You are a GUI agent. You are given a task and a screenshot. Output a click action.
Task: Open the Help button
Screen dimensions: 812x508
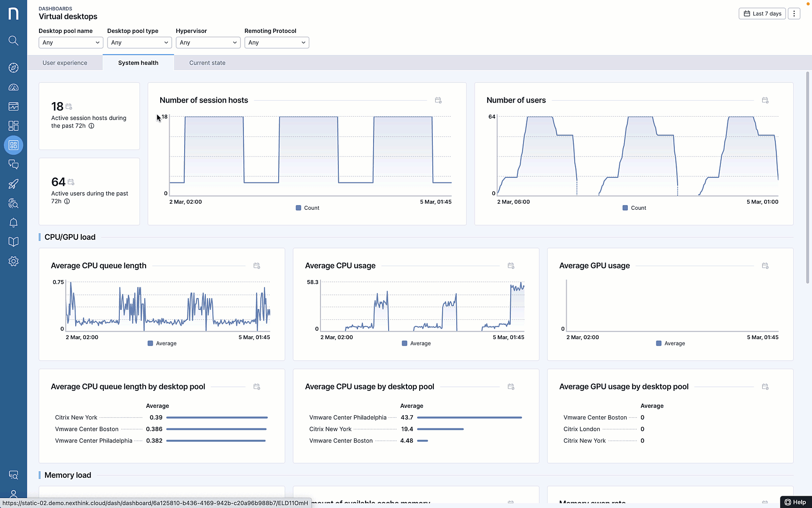(x=795, y=502)
